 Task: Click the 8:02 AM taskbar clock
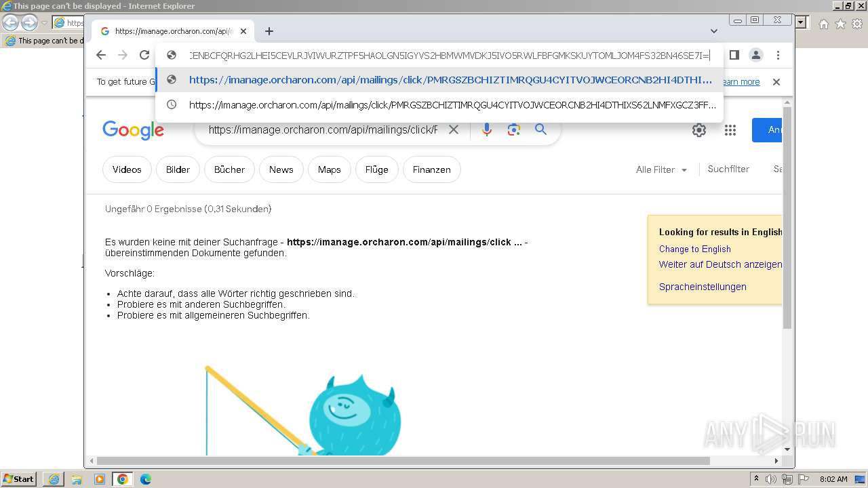pos(833,479)
